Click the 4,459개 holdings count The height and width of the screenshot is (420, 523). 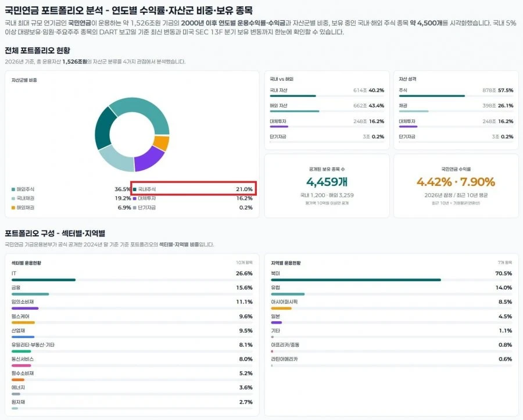click(x=327, y=182)
